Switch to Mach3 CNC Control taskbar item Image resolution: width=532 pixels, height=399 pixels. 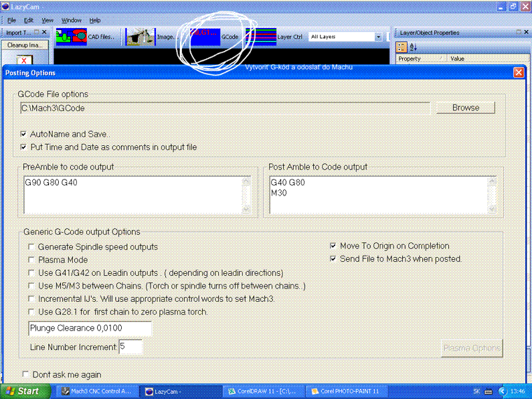pos(97,391)
